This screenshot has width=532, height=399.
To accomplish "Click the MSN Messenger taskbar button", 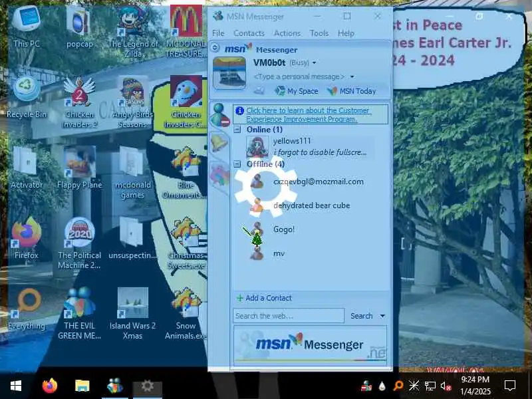I will click(x=115, y=386).
